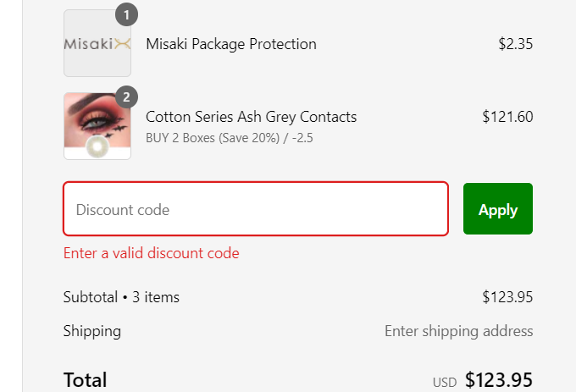The image size is (576, 392).
Task: Click the Misaki Package Protection product name
Action: click(x=231, y=44)
